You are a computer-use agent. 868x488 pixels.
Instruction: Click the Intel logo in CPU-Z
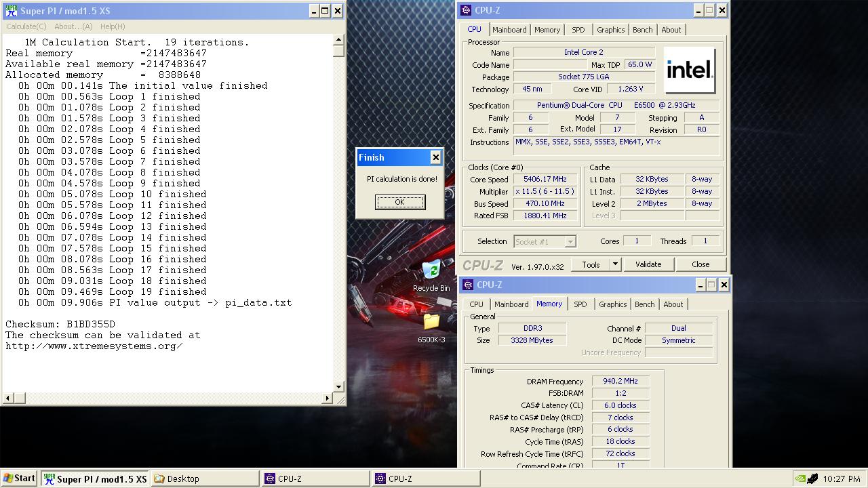click(x=690, y=70)
